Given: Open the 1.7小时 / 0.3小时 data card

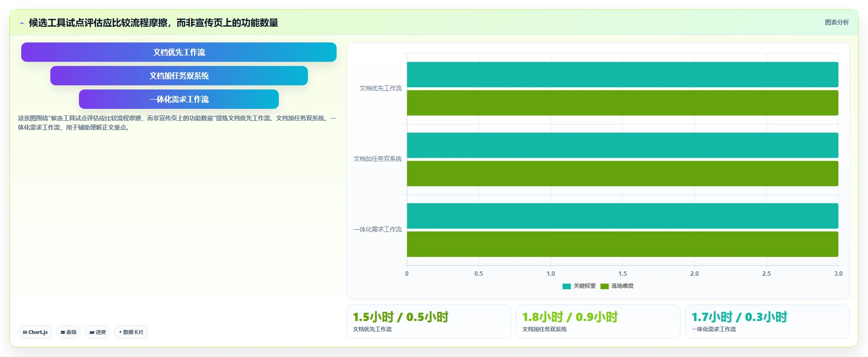Looking at the screenshot, I should (x=767, y=321).
